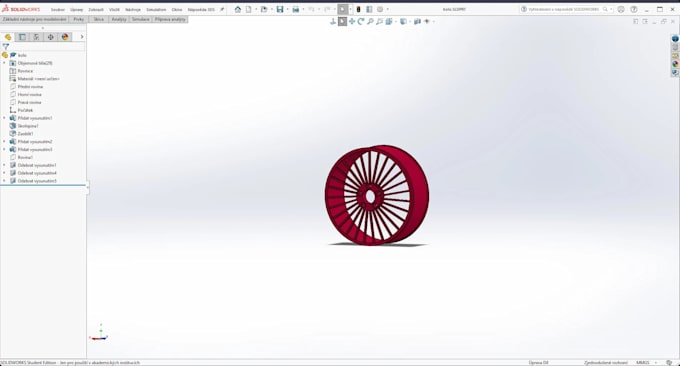Viewport: 680px width, 366px height.
Task: Open the FeatureManager design tree tab
Action: [x=8, y=37]
